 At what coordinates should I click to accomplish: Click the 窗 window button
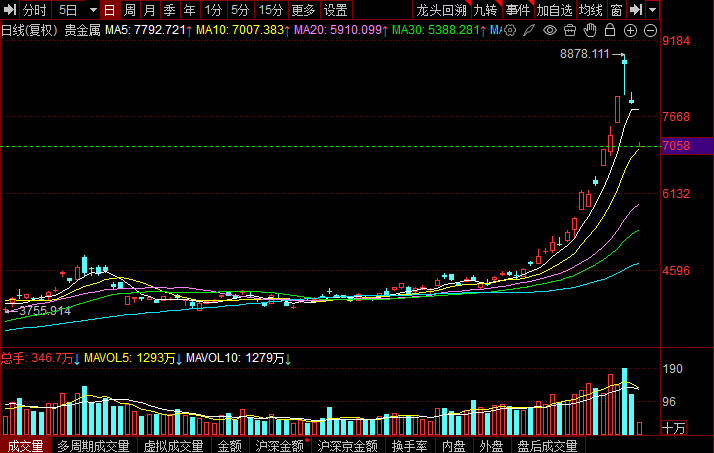click(616, 10)
